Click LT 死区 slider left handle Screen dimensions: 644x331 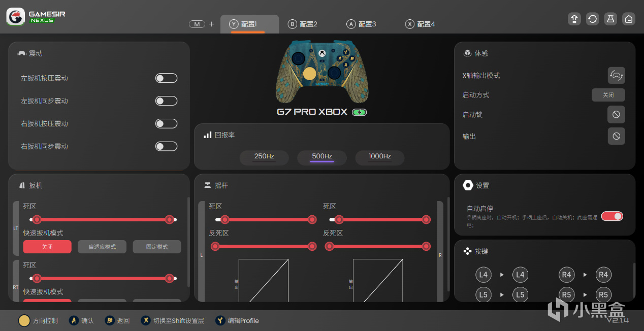click(37, 220)
